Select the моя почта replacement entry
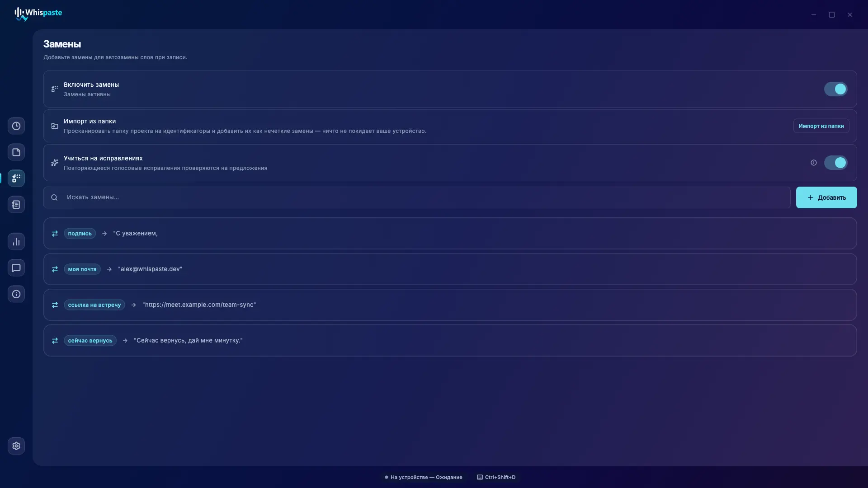Viewport: 868px width, 488px height. tap(450, 269)
